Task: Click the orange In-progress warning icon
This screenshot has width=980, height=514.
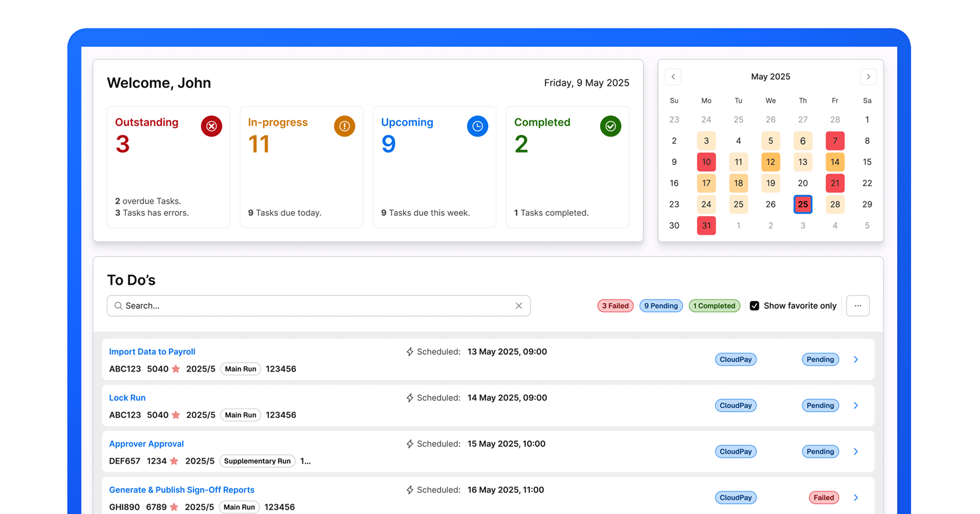Action: (345, 126)
